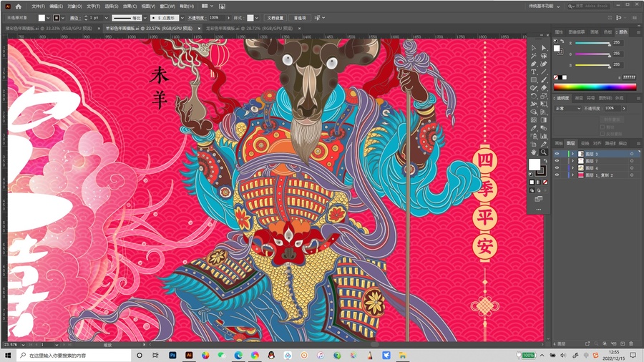Select the Paintbrush tool
The width and height of the screenshot is (644, 362).
coord(544,80)
